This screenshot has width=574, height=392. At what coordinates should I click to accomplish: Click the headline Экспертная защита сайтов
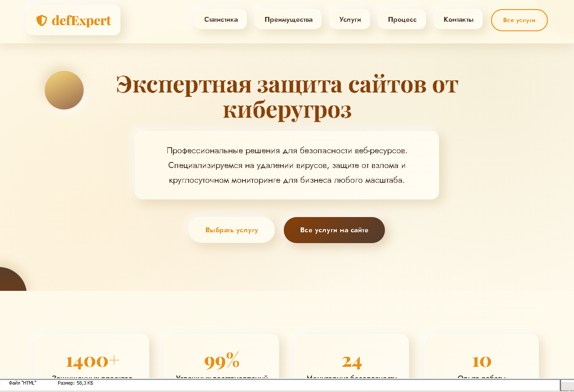(287, 96)
